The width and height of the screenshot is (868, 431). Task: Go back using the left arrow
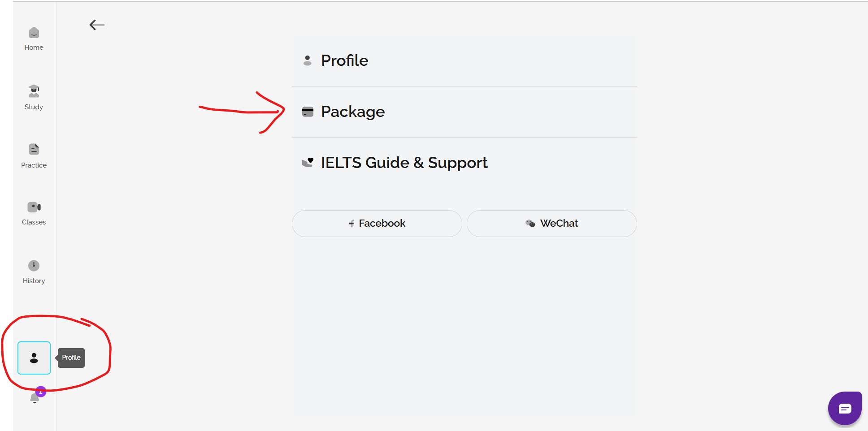coord(97,25)
